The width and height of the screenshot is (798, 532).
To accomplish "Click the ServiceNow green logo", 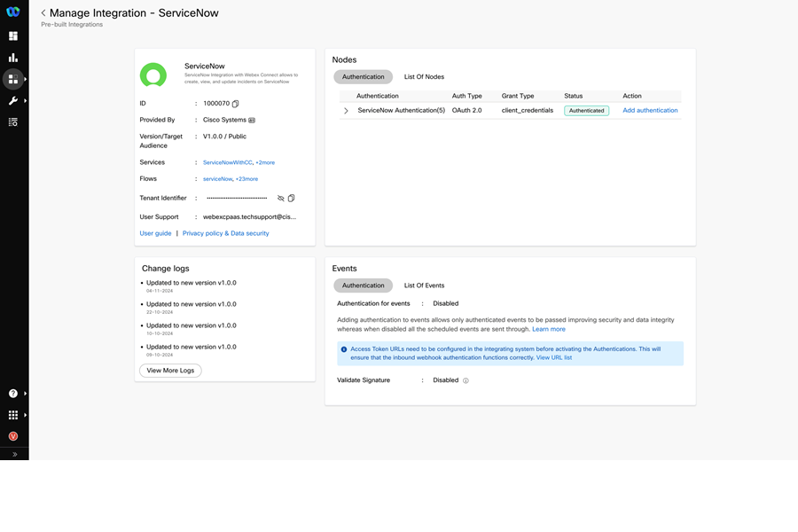I will click(x=153, y=74).
